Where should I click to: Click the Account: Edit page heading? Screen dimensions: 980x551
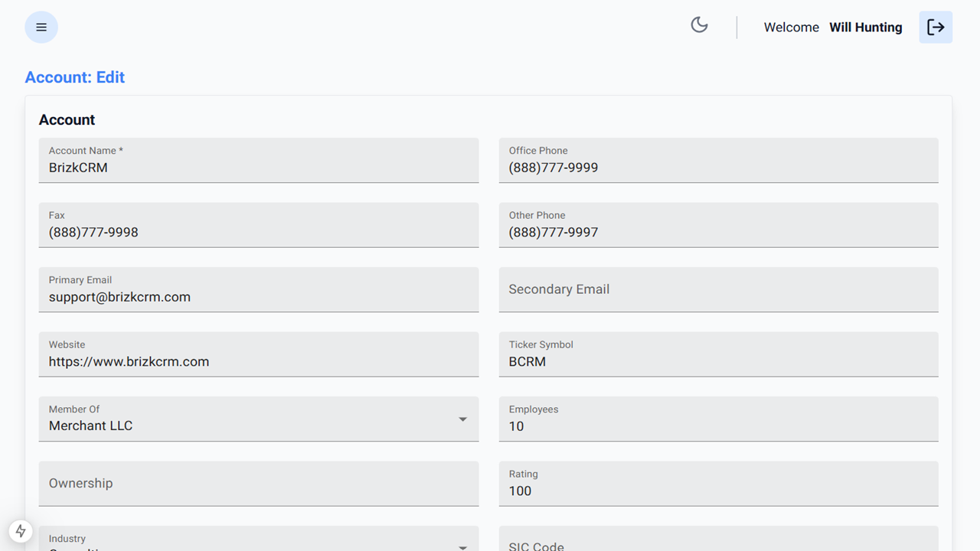pyautogui.click(x=75, y=77)
